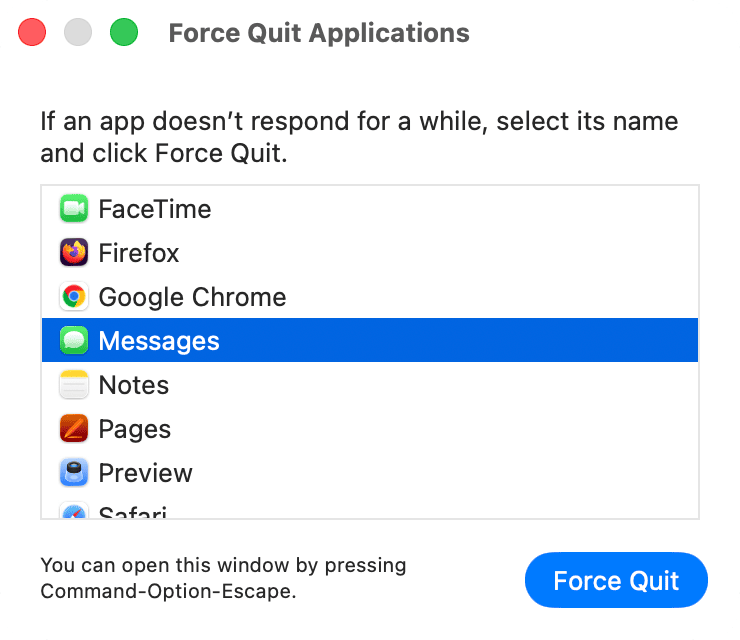Click the Messages app icon
Image resolution: width=740 pixels, height=640 pixels.
point(74,341)
